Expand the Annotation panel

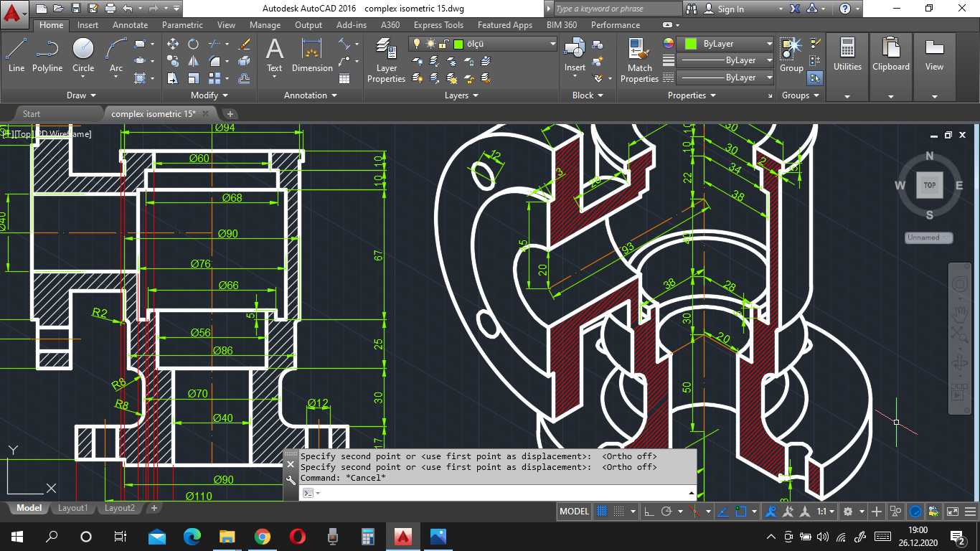pyautogui.click(x=310, y=95)
